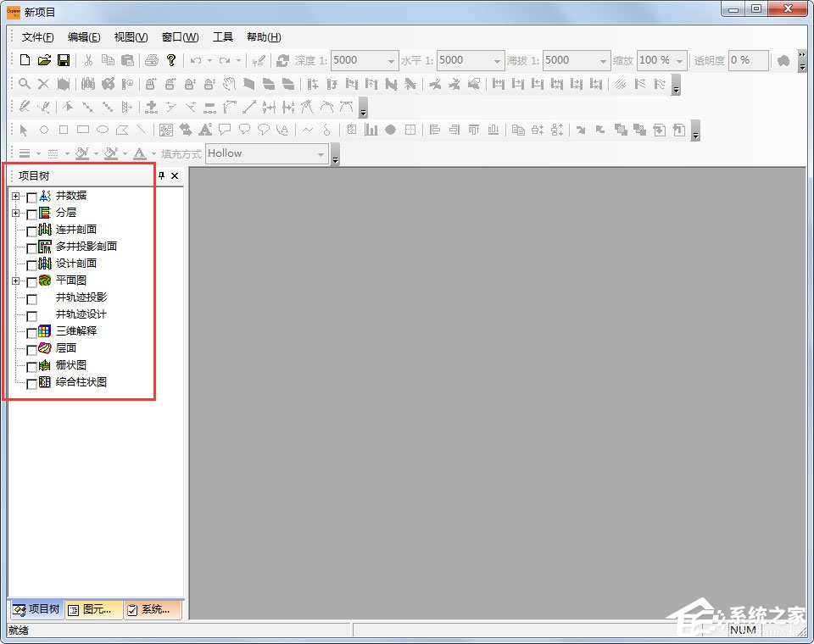Click the refresh arrows icon

click(x=282, y=60)
